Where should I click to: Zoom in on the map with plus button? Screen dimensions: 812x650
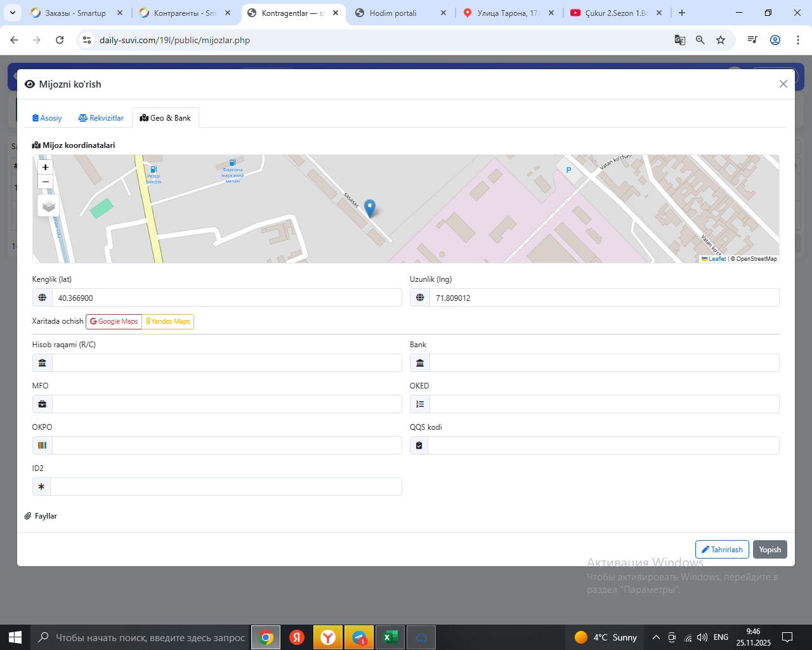[45, 167]
